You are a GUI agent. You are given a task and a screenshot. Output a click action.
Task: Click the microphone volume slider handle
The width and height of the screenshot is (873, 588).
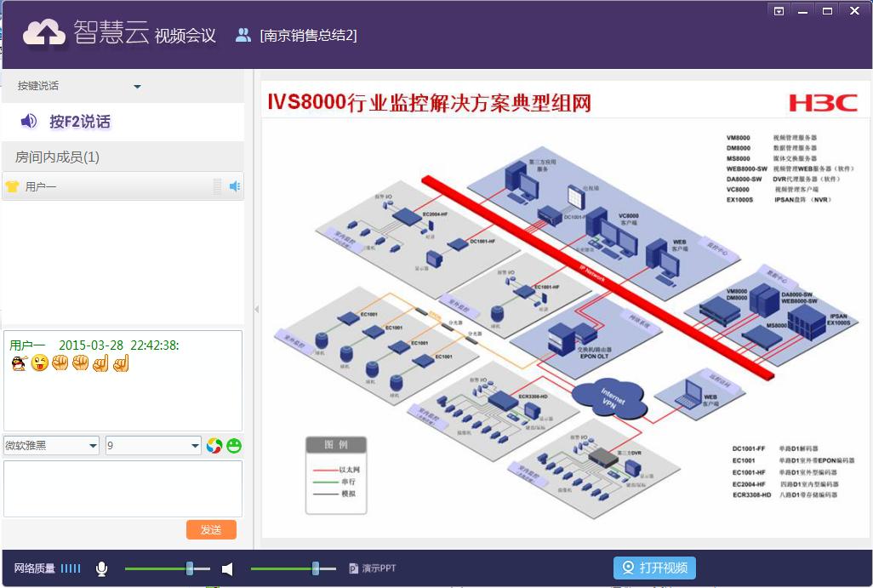(x=190, y=568)
